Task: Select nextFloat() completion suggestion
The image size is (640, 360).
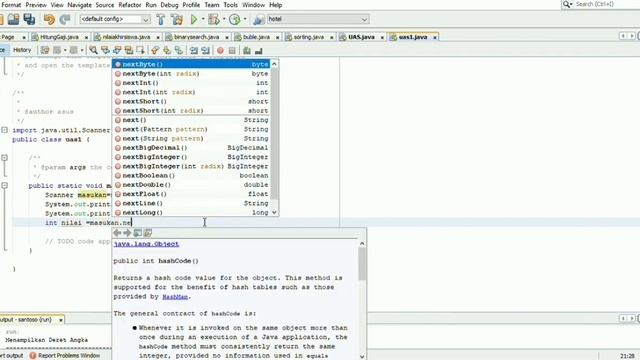Action: [x=191, y=194]
